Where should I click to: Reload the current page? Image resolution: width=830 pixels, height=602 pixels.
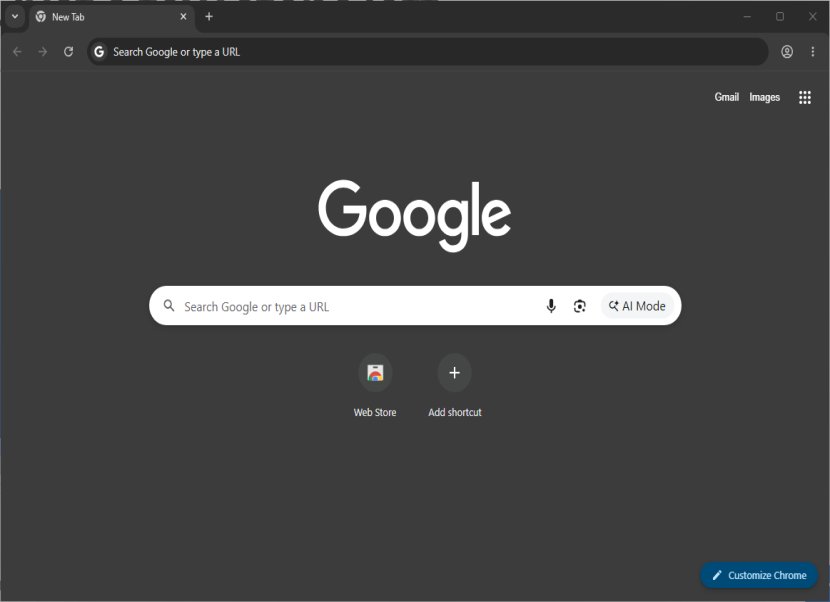[x=68, y=52]
